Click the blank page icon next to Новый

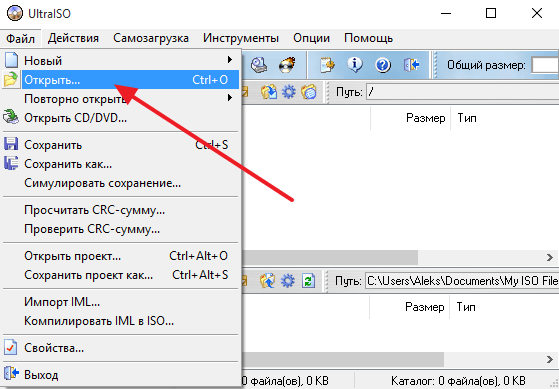point(11,60)
